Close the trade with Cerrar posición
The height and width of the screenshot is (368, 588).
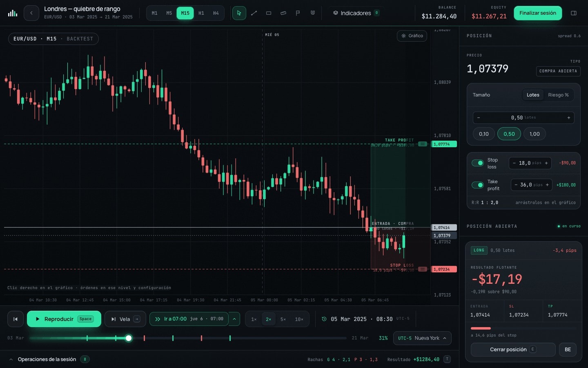[x=513, y=350]
